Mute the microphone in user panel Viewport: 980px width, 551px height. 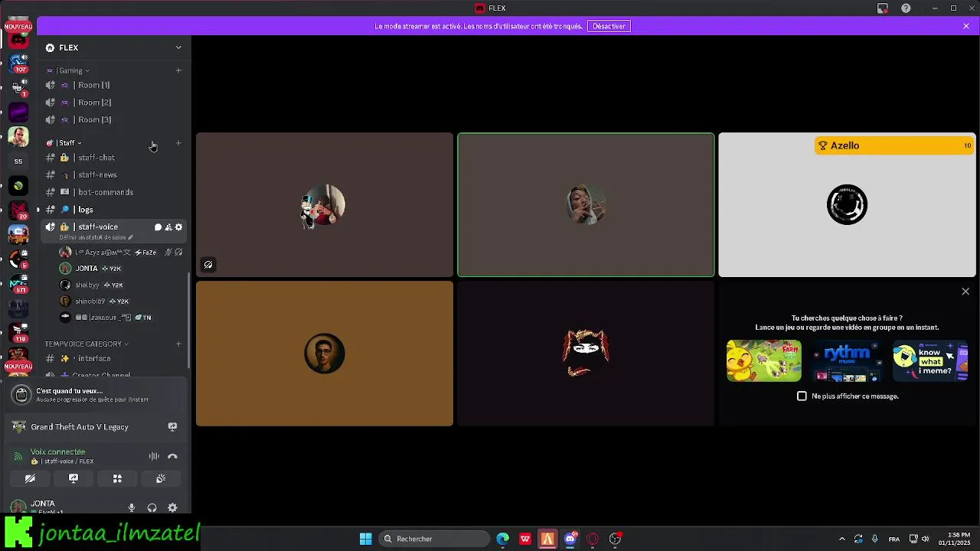coord(132,507)
